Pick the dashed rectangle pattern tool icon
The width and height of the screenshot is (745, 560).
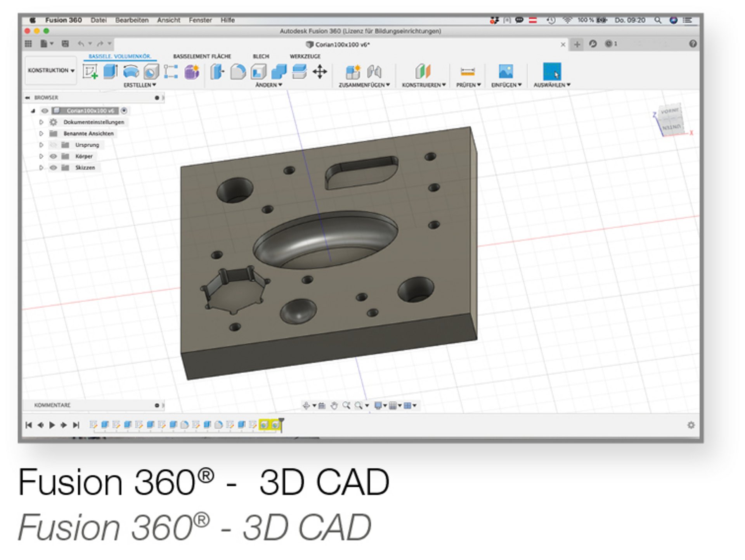pyautogui.click(x=171, y=72)
